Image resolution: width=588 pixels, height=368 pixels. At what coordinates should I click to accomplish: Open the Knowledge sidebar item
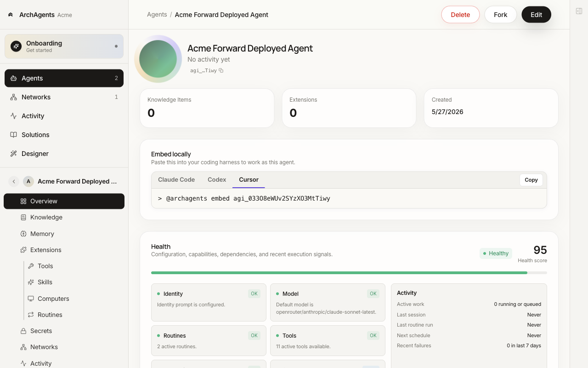pyautogui.click(x=64, y=217)
